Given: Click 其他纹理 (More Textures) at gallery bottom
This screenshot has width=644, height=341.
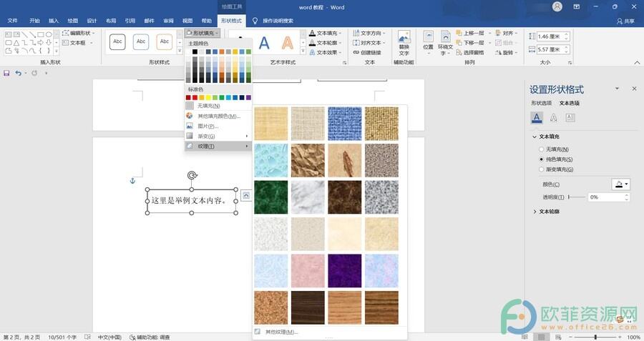Looking at the screenshot, I should click(280, 332).
